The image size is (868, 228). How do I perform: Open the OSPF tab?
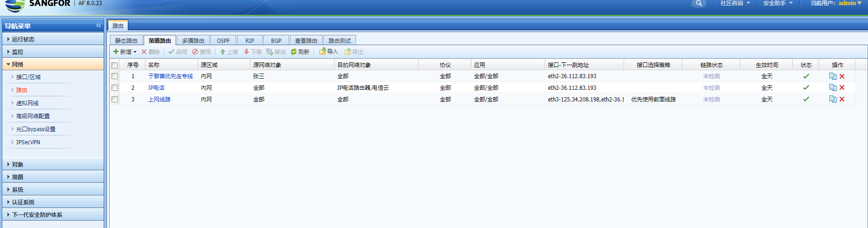[x=224, y=40]
